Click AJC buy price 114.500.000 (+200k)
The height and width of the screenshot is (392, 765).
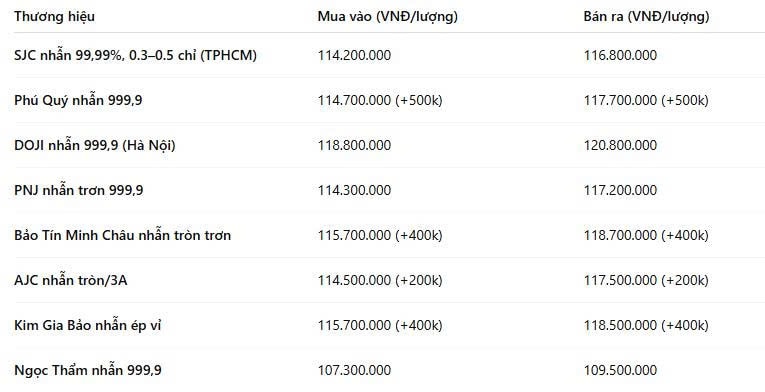click(380, 280)
